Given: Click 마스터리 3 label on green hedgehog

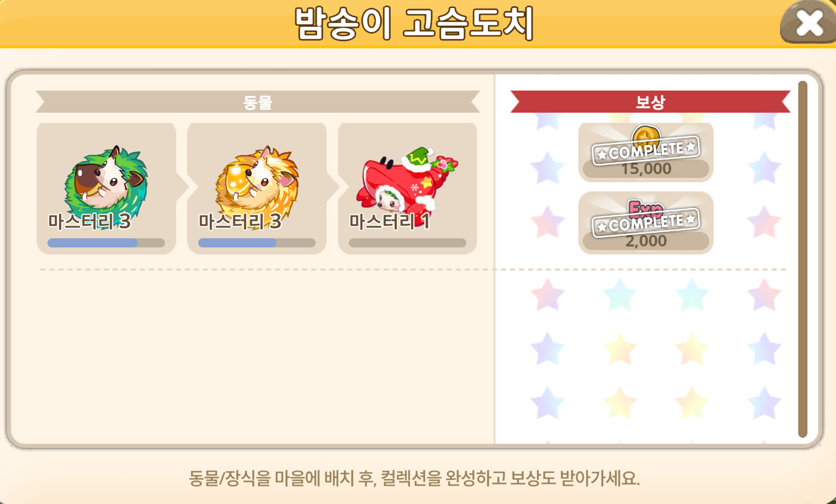Looking at the screenshot, I should point(89,222).
